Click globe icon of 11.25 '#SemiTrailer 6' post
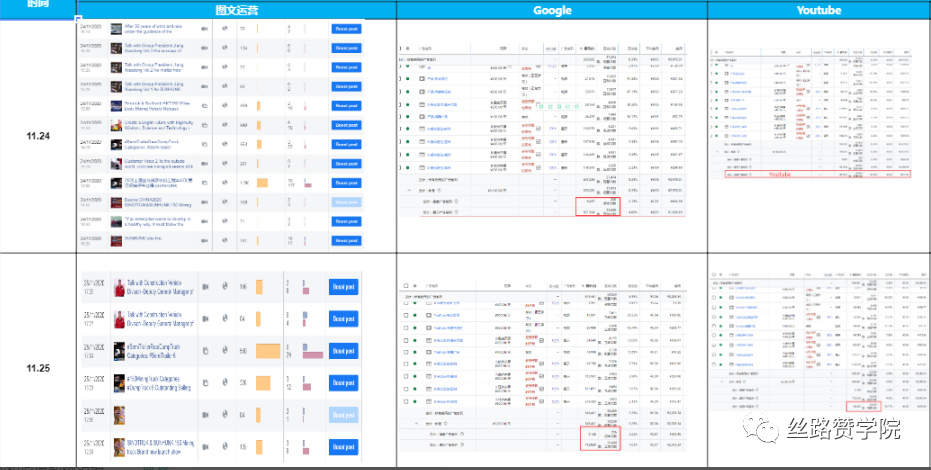Image resolution: width=931 pixels, height=470 pixels. point(225,351)
